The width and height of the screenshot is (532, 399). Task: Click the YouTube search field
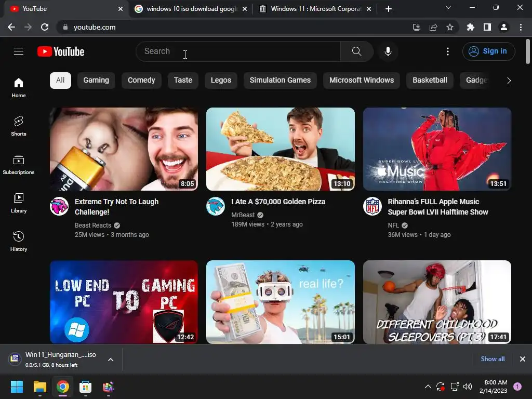pyautogui.click(x=238, y=51)
